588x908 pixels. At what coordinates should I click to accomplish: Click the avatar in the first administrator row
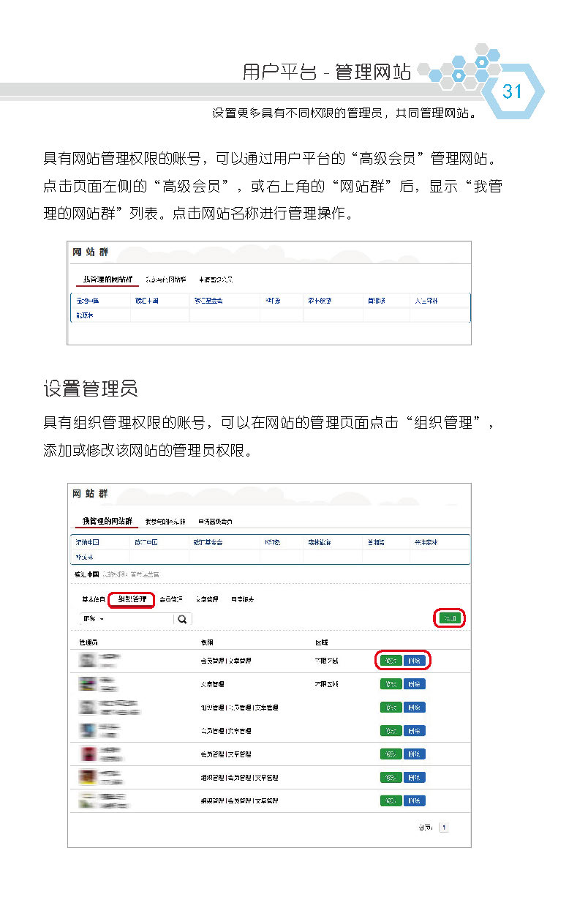(x=88, y=661)
